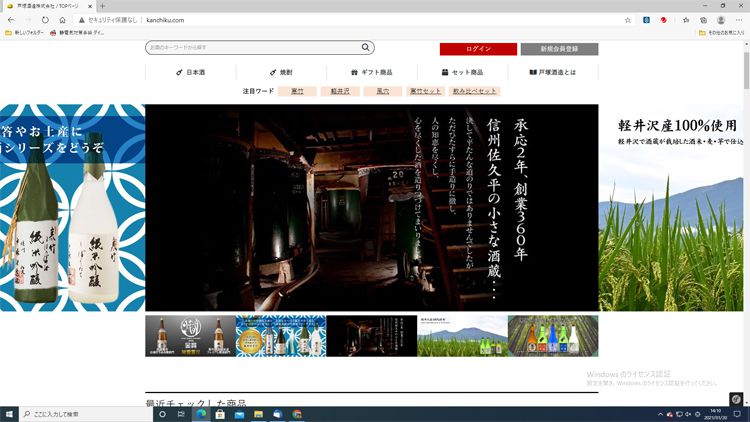Viewport: 750px width, 422px height.
Task: Click the address bar URL kanchiku.com
Action: pyautogui.click(x=165, y=20)
